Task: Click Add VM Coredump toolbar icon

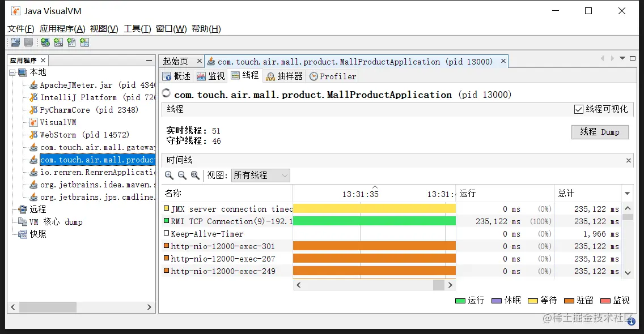Action: tap(71, 42)
